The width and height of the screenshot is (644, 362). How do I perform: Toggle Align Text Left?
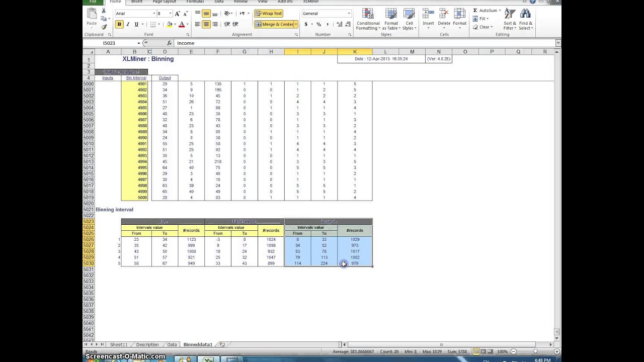(197, 24)
